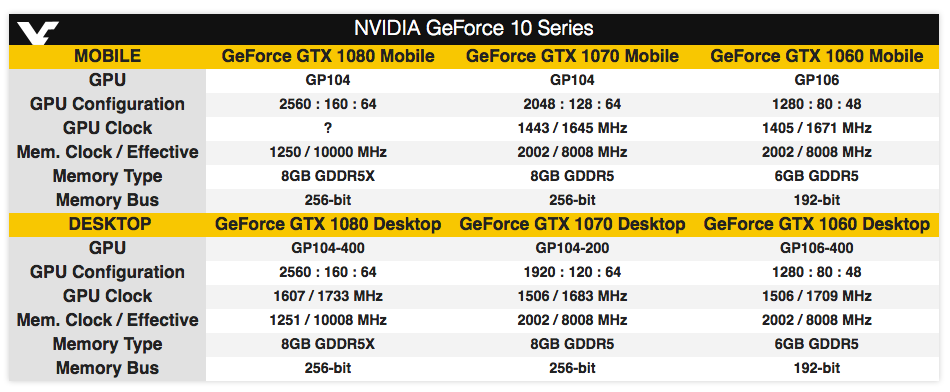
Task: Select GeForce GTX 1080 Desktop column header
Action: click(328, 224)
